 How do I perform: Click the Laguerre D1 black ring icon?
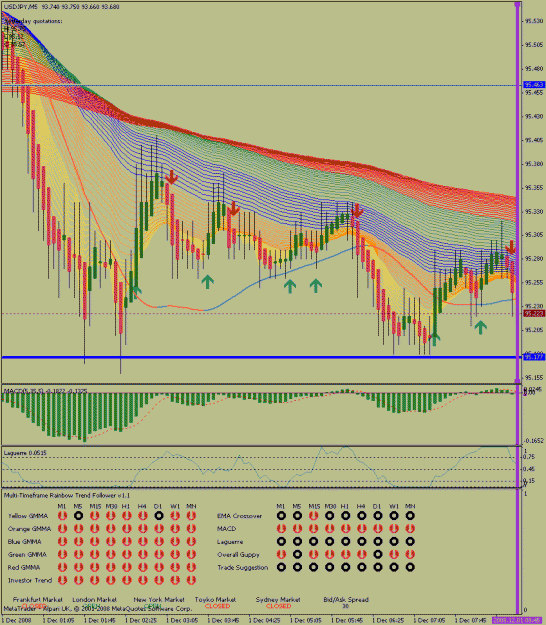click(x=378, y=542)
